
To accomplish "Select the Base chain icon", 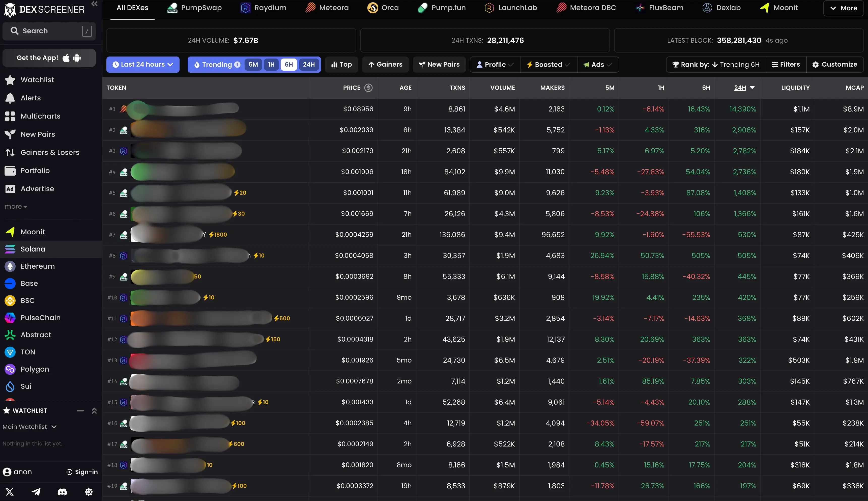I will click(10, 284).
